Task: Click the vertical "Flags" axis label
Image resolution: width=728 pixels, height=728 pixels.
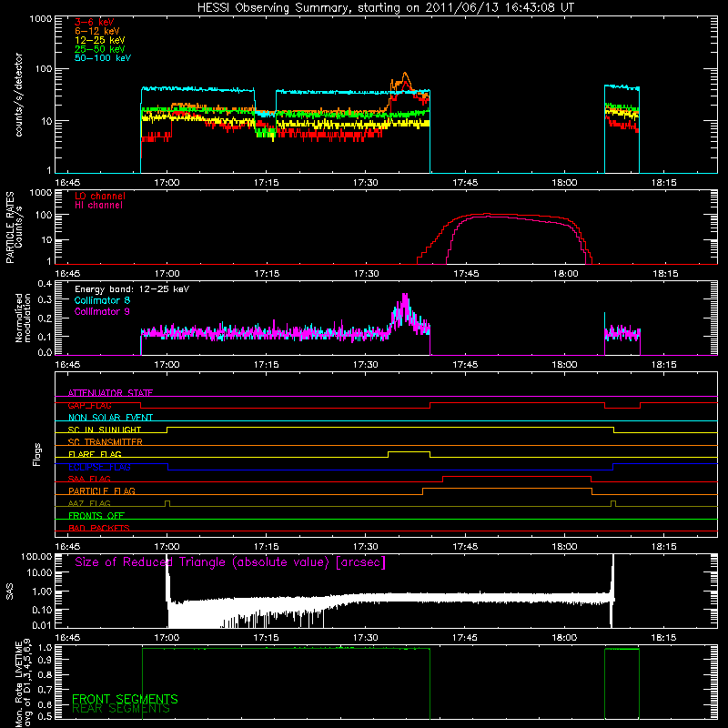Action: tap(37, 454)
